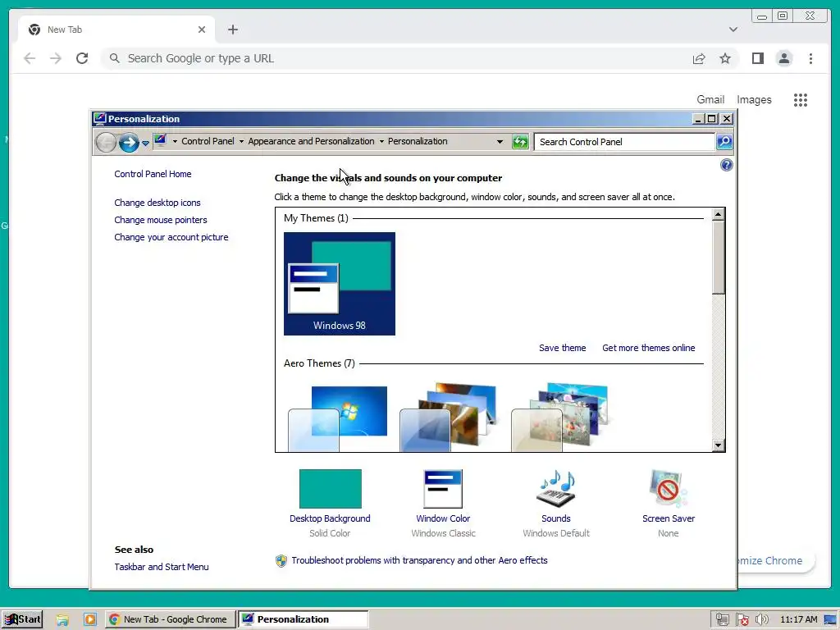This screenshot has width=840, height=630.
Task: Click the Action Center flag tray icon
Action: pos(742,620)
